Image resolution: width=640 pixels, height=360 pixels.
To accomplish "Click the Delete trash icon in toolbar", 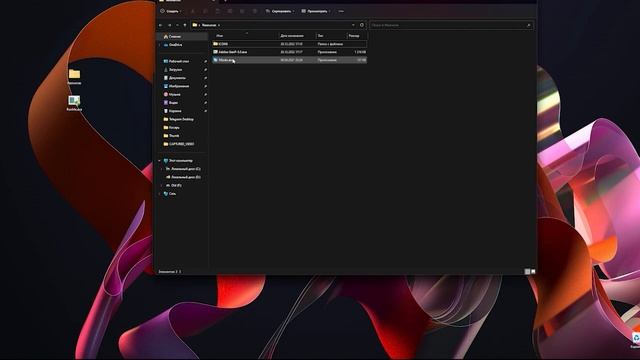I will [255, 11].
